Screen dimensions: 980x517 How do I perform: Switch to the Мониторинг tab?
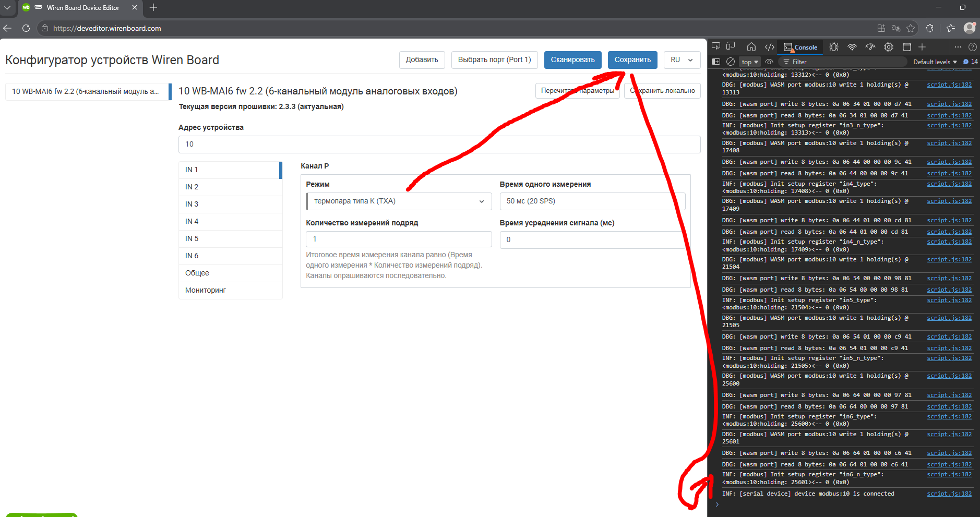point(230,290)
